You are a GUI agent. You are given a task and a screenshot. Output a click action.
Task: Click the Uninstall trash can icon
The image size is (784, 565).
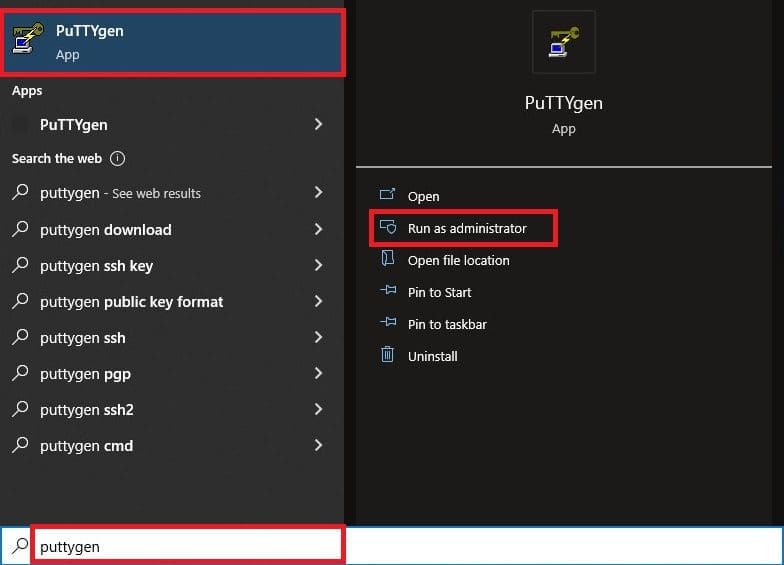point(388,354)
